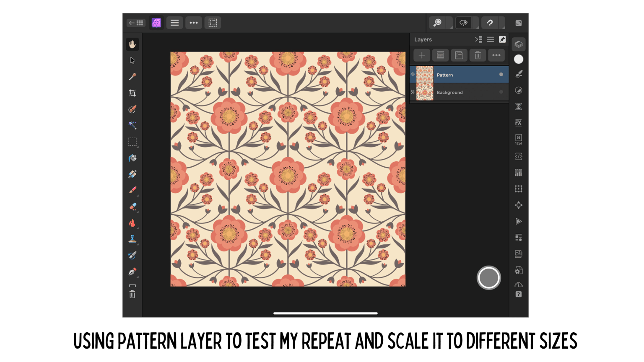Select the Undo Brush tool
The image size is (644, 362).
(132, 256)
